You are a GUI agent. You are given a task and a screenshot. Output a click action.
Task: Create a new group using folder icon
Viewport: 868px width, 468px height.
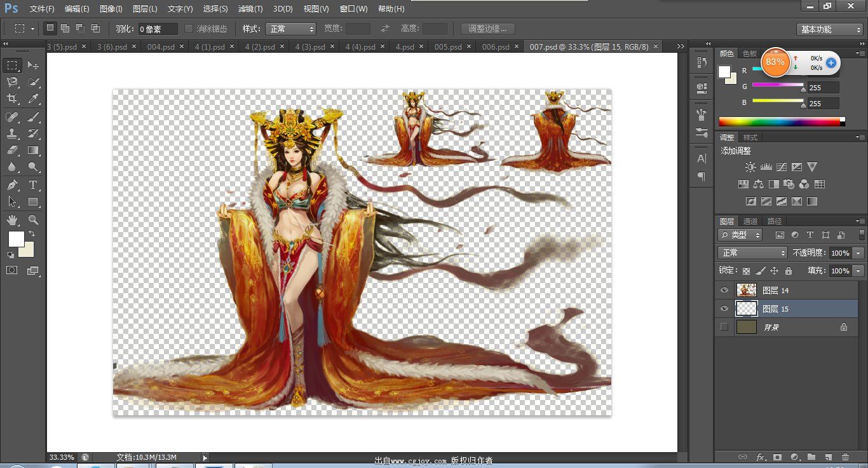(811, 457)
